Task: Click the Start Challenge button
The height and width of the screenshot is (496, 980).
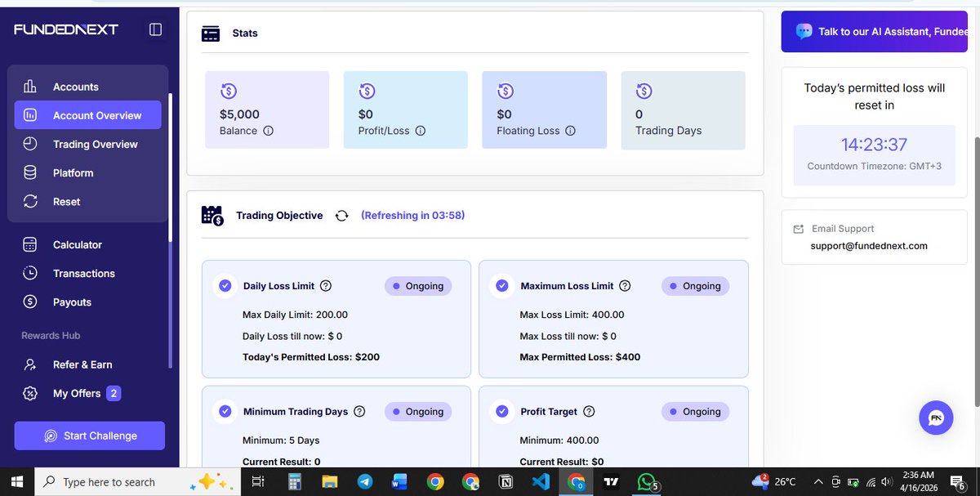Action: [90, 436]
